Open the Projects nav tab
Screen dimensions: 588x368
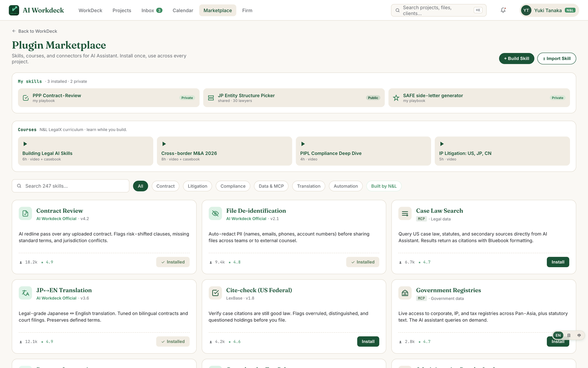point(122,10)
